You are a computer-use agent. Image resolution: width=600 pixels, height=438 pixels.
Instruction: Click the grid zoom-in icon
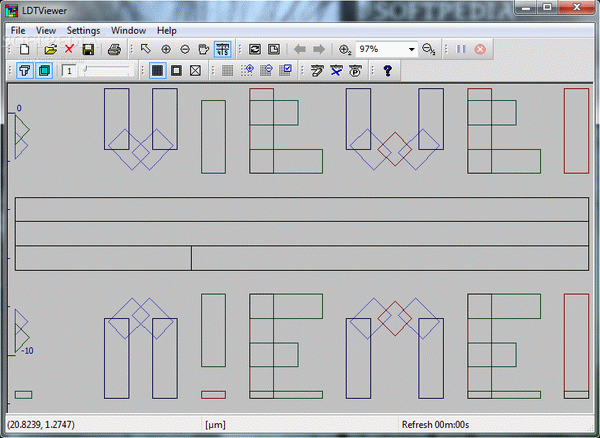pos(247,70)
